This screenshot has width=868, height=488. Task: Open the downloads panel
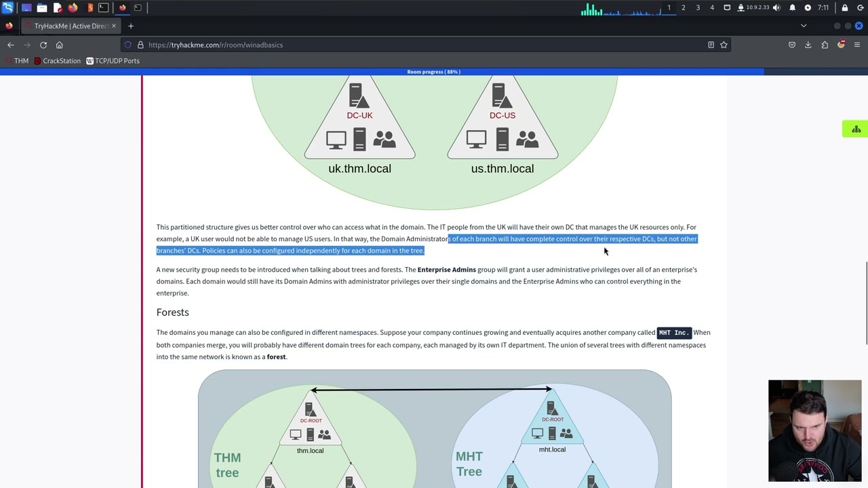coord(808,45)
